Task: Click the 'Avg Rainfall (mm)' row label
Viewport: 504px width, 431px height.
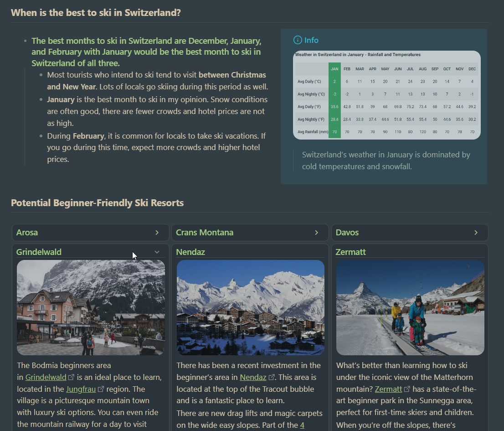Action: [x=313, y=132]
